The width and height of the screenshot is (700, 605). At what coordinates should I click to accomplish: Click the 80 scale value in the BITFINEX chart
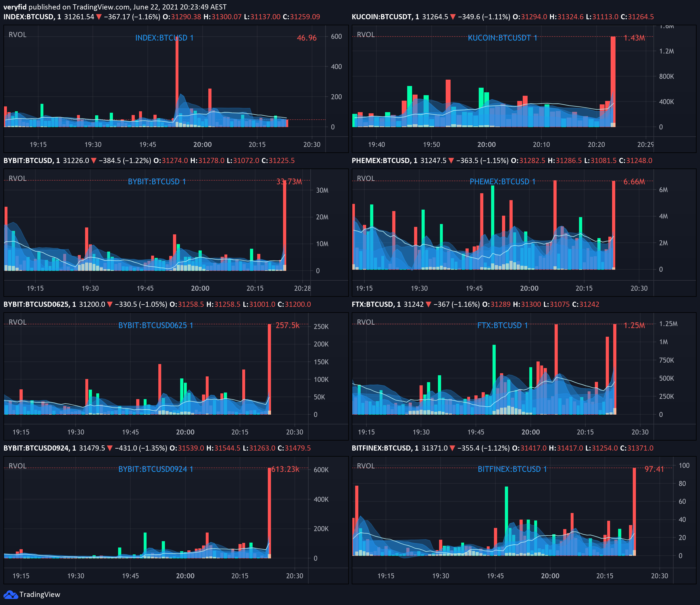(682, 484)
